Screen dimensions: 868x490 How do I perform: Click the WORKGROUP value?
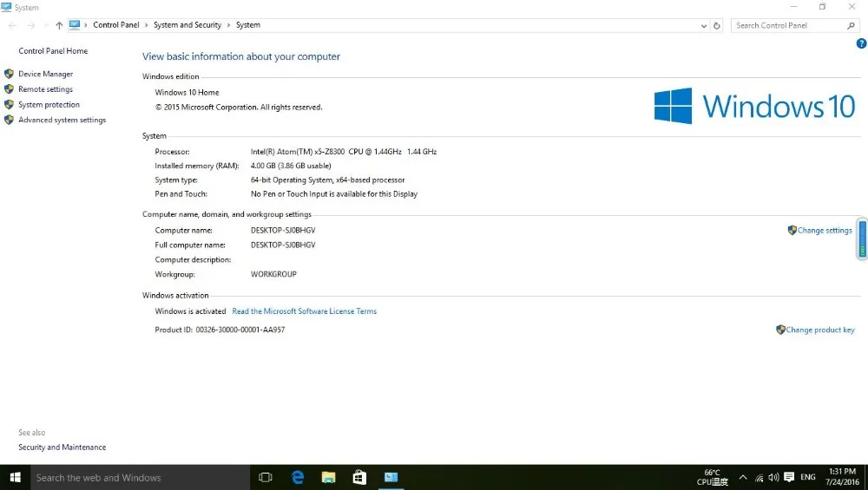coord(273,274)
